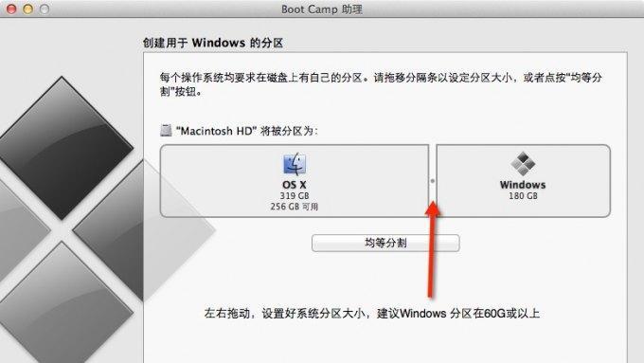This screenshot has height=363, width=644.
Task: Click the top diamond of the Boot Camp logo
Action: (63, 148)
